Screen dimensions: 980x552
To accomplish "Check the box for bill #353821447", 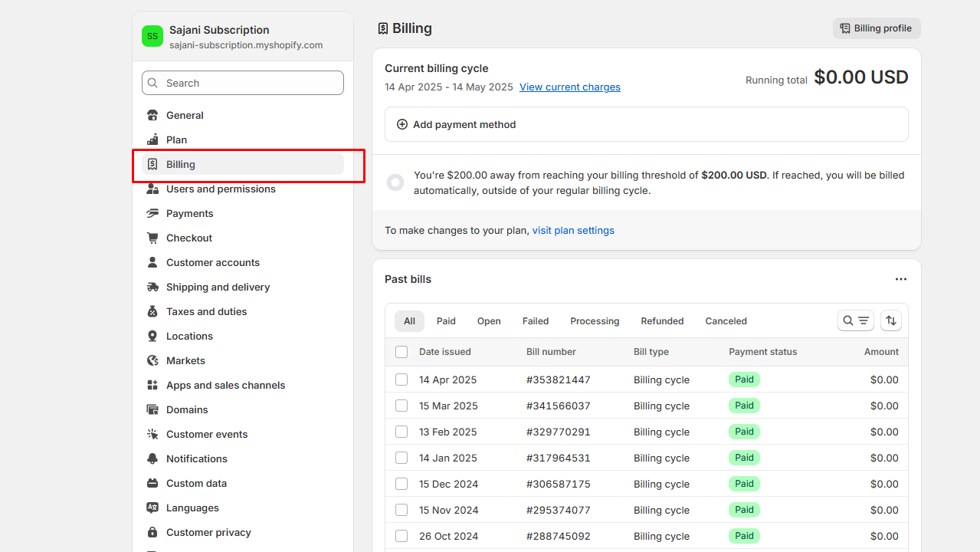I will (402, 379).
